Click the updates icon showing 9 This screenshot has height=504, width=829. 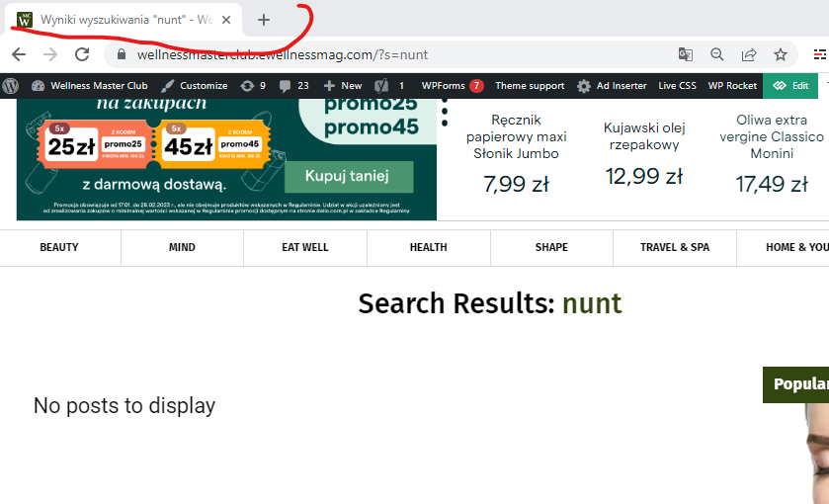253,86
